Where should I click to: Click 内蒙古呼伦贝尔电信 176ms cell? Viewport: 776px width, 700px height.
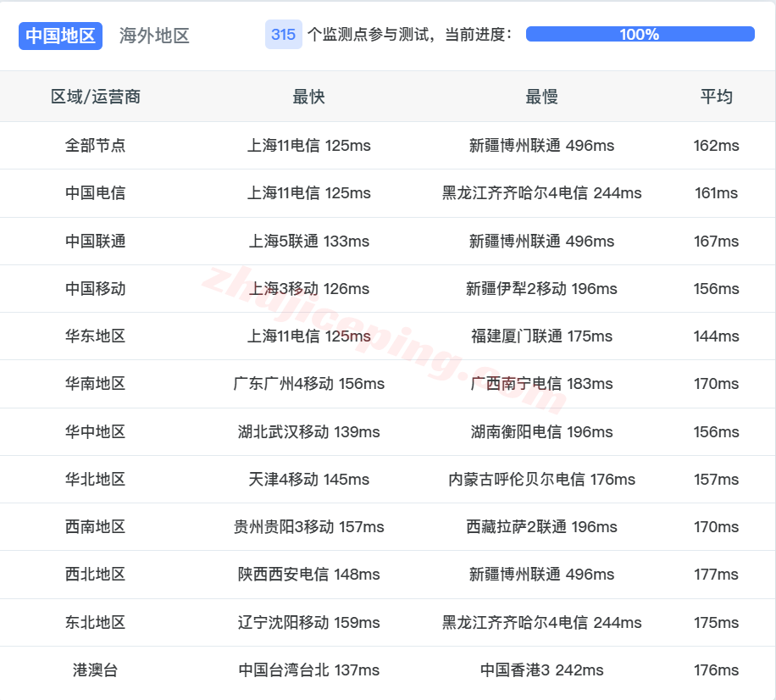point(541,479)
